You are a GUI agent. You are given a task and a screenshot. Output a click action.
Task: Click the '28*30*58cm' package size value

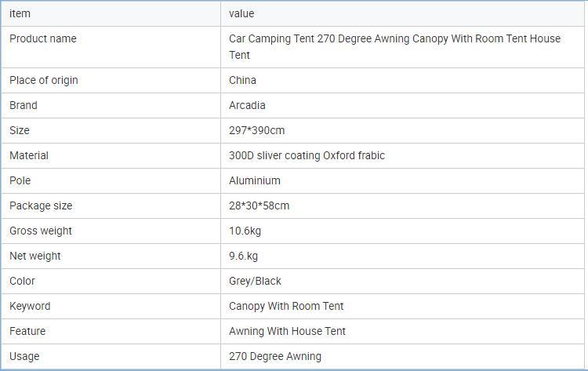259,206
